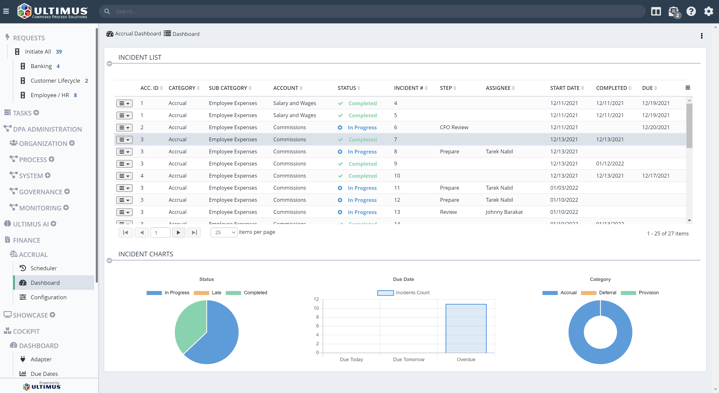Sort by Category column header
The height and width of the screenshot is (393, 719).
click(x=183, y=88)
